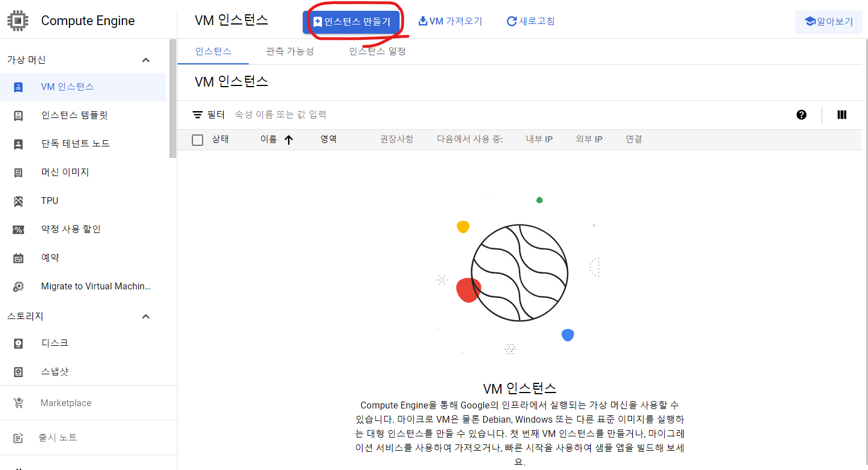Switch to the 인스턴스 일정 tab
Image resolution: width=868 pixels, height=470 pixels.
click(377, 51)
